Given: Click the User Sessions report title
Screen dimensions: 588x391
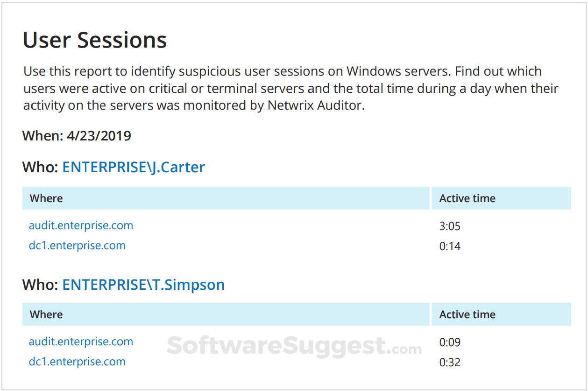Looking at the screenshot, I should point(95,40).
